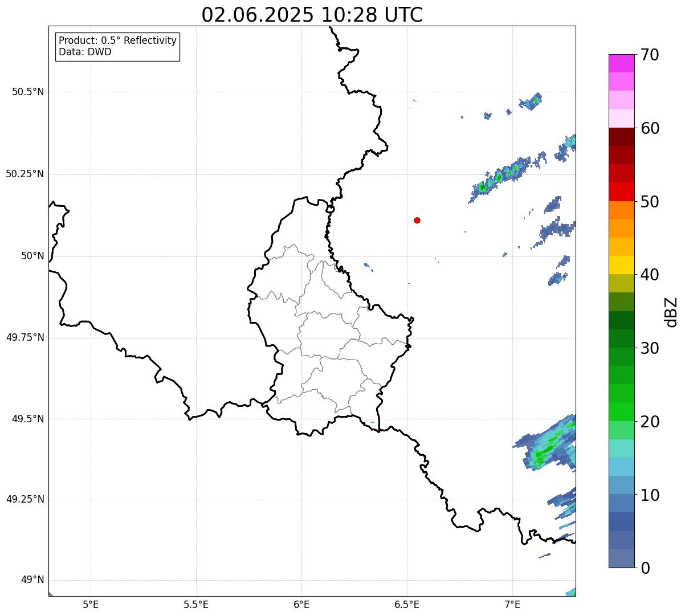
Task: Click the 50.5°N latitude label
Action: (28, 92)
